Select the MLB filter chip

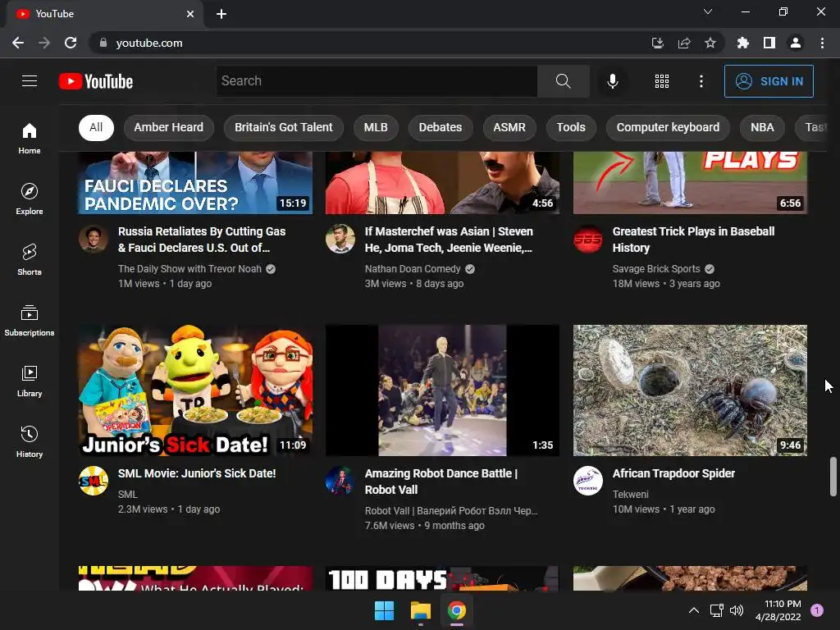(x=376, y=127)
